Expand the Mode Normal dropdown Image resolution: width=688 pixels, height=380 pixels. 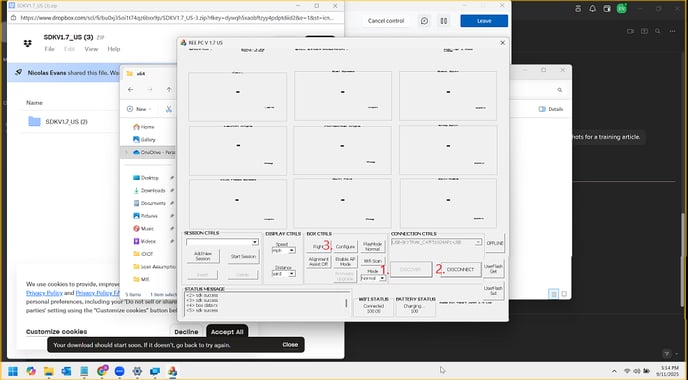[373, 278]
